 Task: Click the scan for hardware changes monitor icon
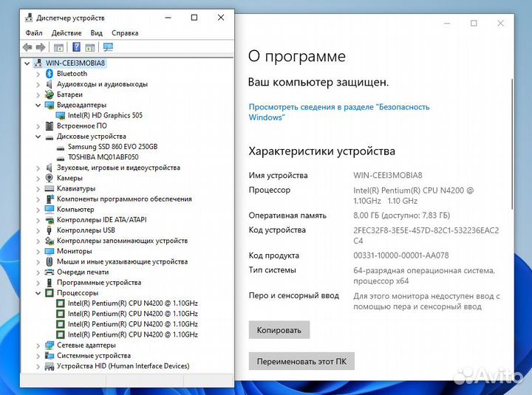click(108, 47)
